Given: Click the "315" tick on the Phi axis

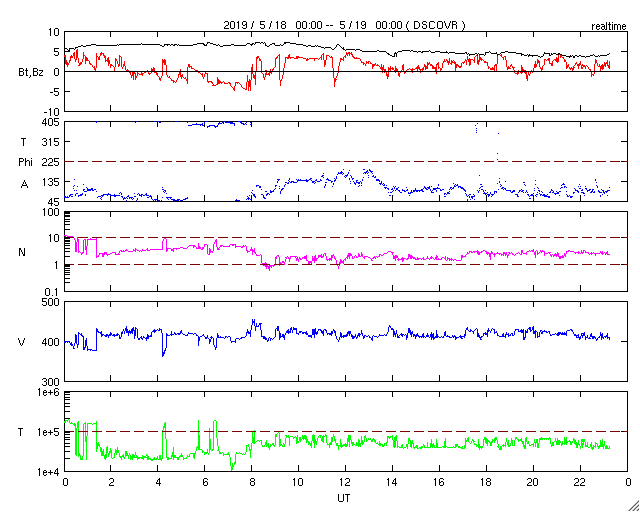Looking at the screenshot, I should click(51, 142).
